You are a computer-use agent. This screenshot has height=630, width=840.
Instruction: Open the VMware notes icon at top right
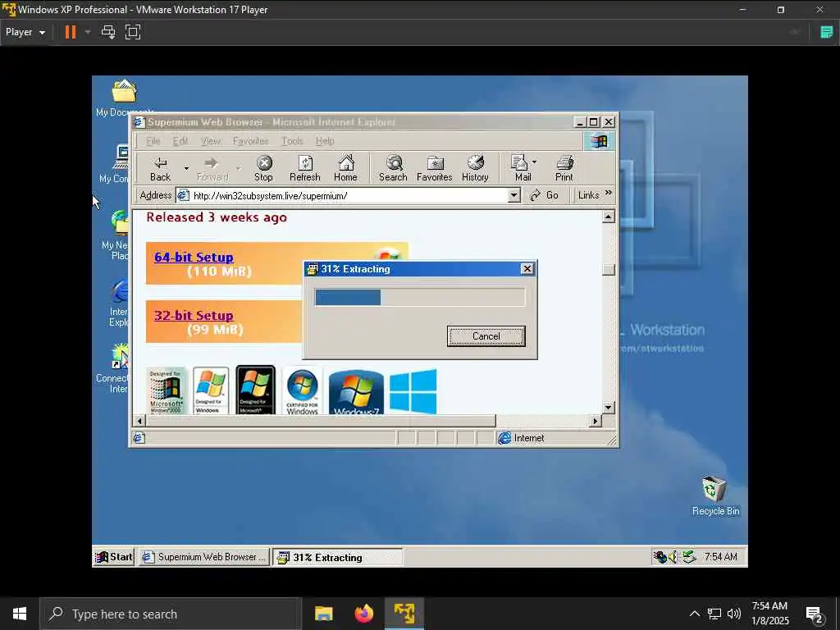pos(827,32)
